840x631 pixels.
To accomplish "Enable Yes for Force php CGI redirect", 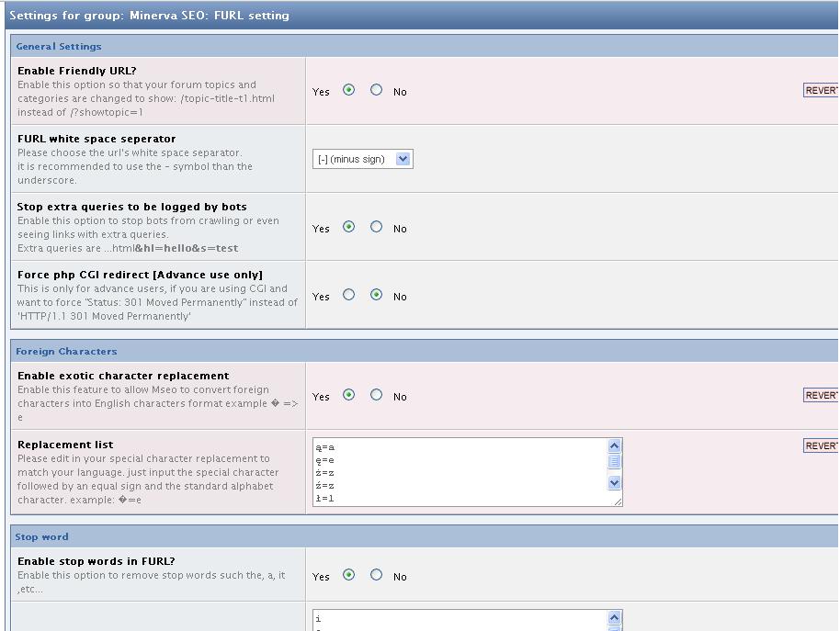I will [348, 295].
